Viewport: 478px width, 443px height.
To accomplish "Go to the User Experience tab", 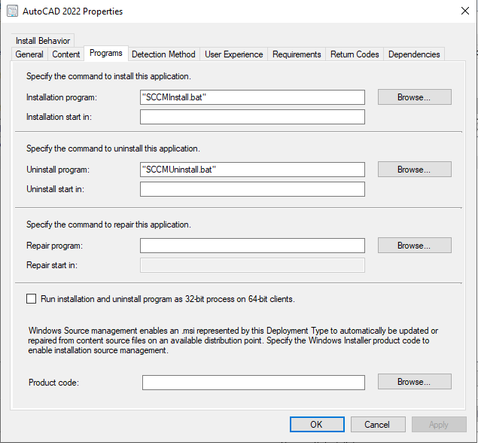I will 234,54.
